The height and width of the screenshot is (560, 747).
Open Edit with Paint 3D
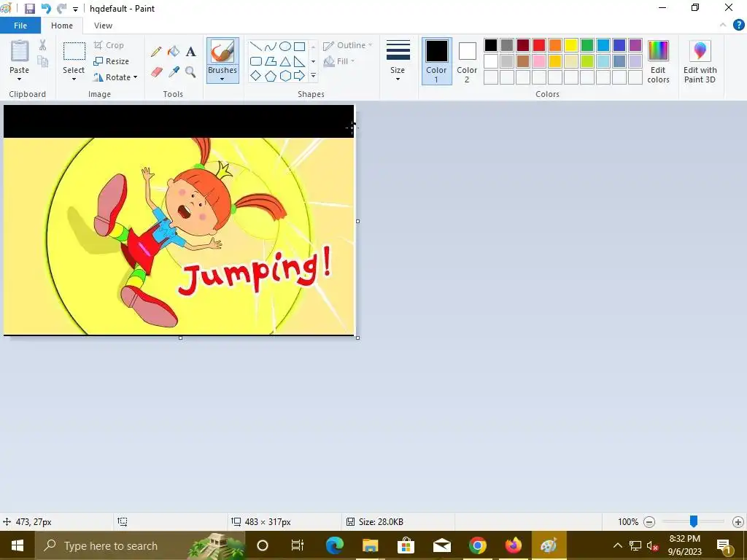pyautogui.click(x=700, y=61)
